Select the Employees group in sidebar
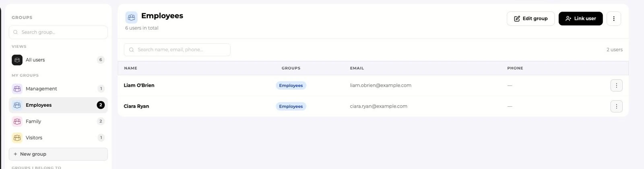Viewport: 644px width, 169px height. [58, 105]
